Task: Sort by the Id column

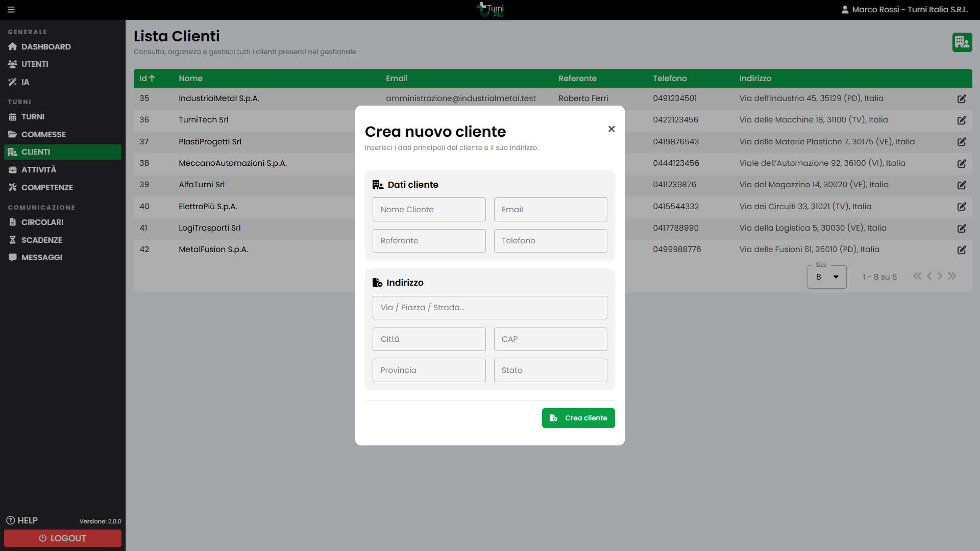Action: coord(147,79)
